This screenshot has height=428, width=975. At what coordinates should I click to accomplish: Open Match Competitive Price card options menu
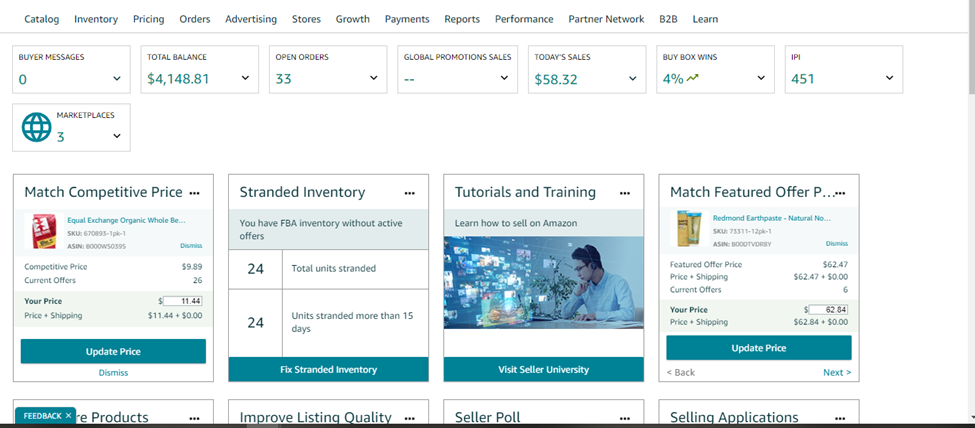coord(195,193)
